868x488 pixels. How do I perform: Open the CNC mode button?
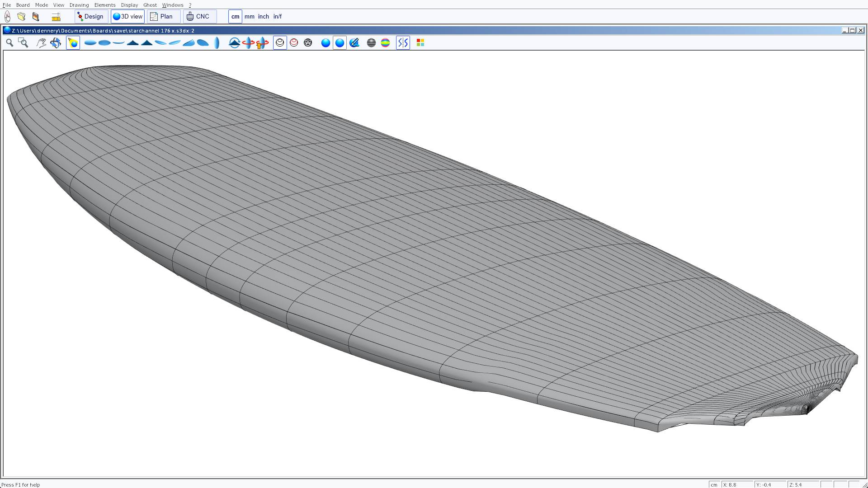(199, 16)
